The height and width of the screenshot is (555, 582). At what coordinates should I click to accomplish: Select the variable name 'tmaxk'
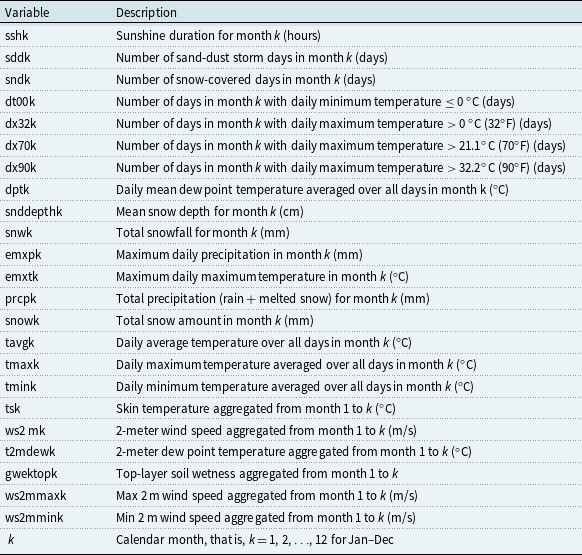pyautogui.click(x=22, y=365)
